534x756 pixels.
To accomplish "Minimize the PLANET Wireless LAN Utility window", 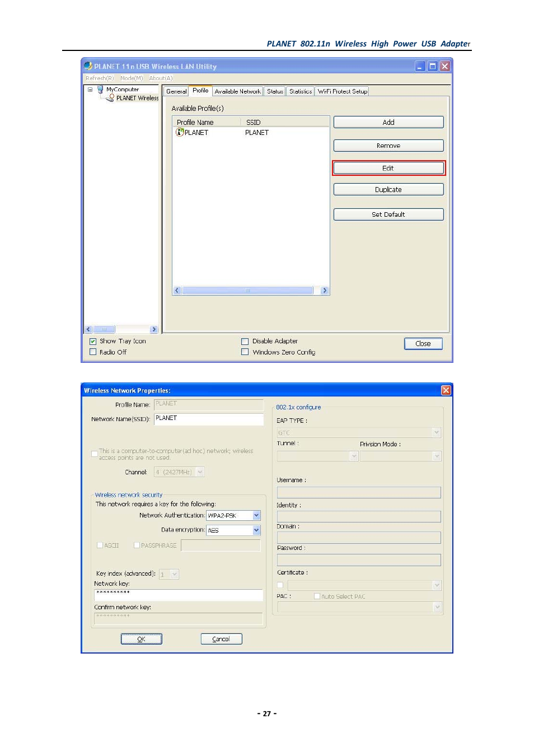I will pos(420,66).
